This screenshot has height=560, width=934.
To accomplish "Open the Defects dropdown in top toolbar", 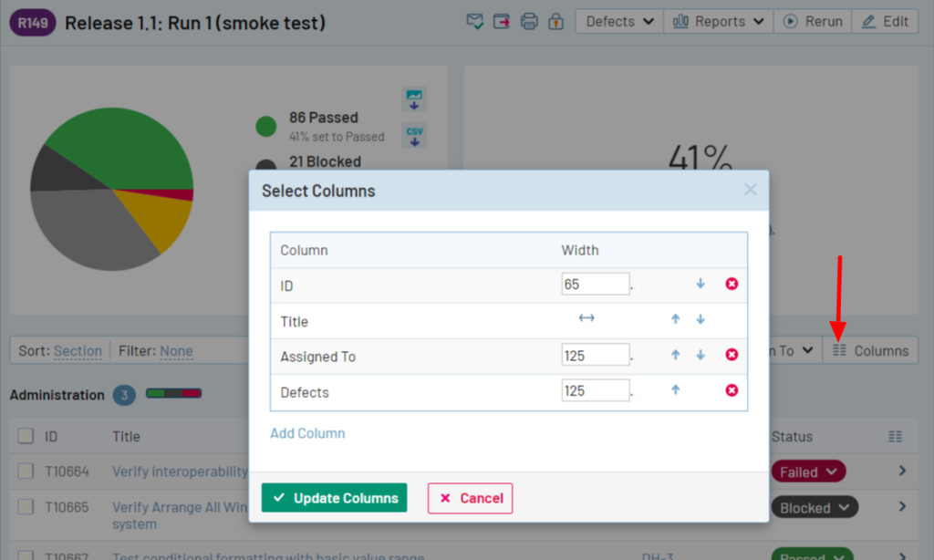I will [619, 22].
